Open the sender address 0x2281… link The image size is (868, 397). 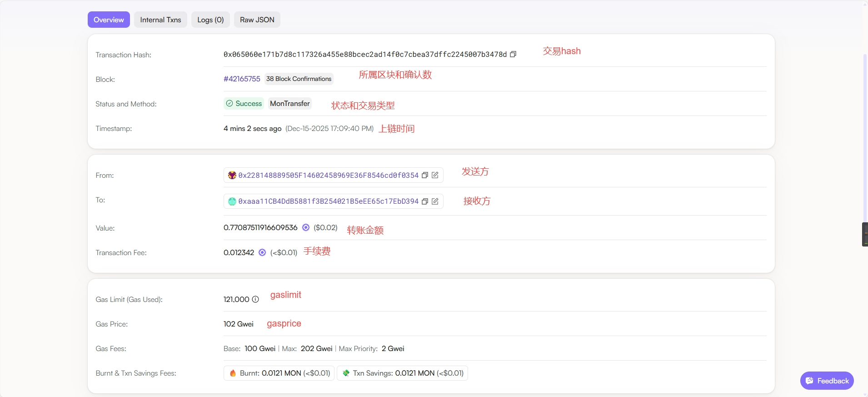pos(328,175)
